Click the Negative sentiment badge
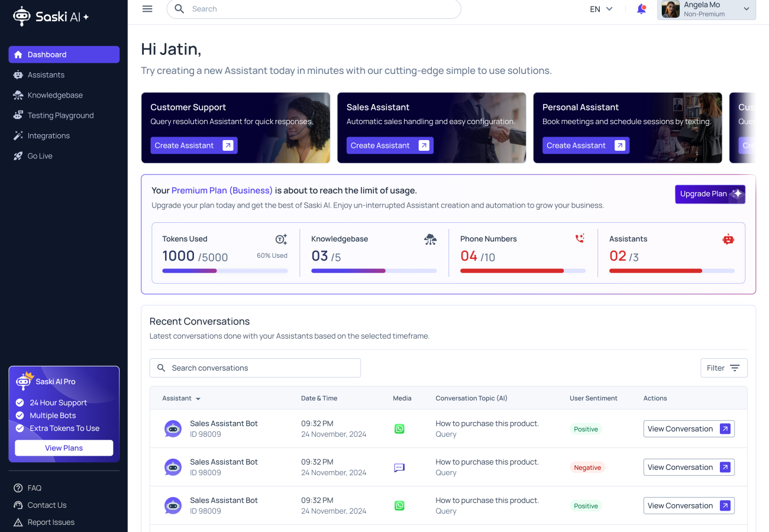This screenshot has width=769, height=532. [587, 468]
